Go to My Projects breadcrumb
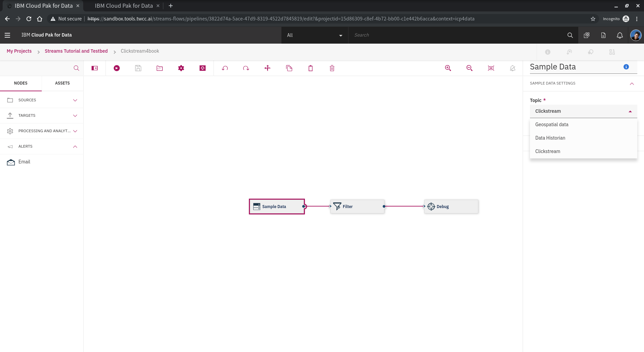The height and width of the screenshot is (352, 644). click(19, 51)
